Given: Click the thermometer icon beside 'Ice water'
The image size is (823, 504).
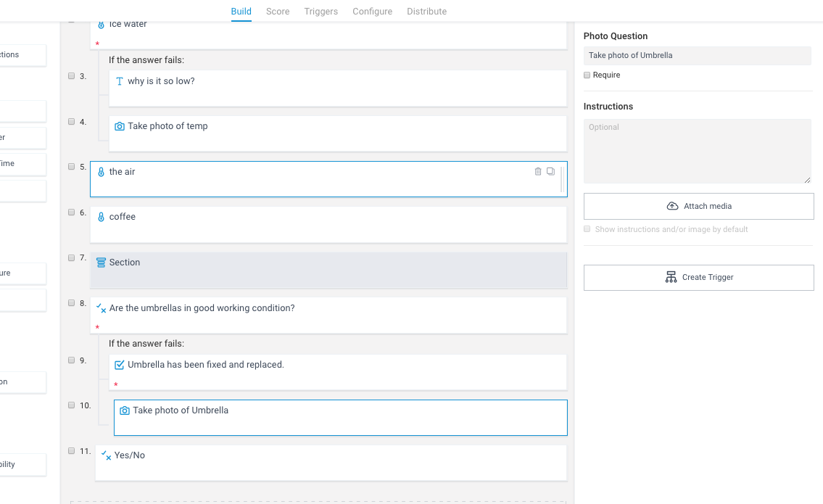Looking at the screenshot, I should coord(102,25).
